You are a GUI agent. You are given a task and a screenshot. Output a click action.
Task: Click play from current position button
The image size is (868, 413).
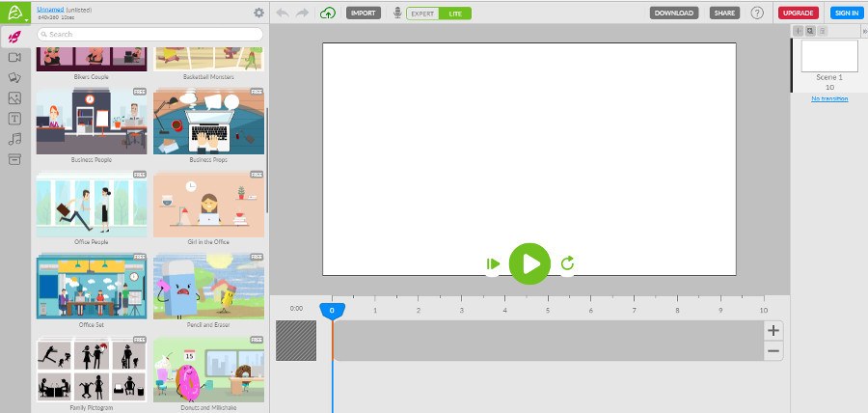point(493,264)
